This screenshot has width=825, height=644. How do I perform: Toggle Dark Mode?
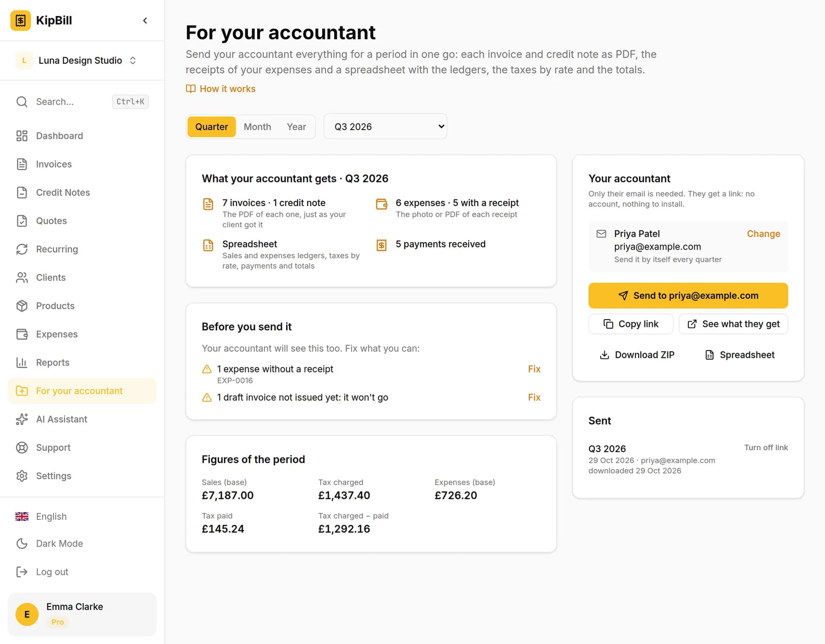pyautogui.click(x=82, y=544)
